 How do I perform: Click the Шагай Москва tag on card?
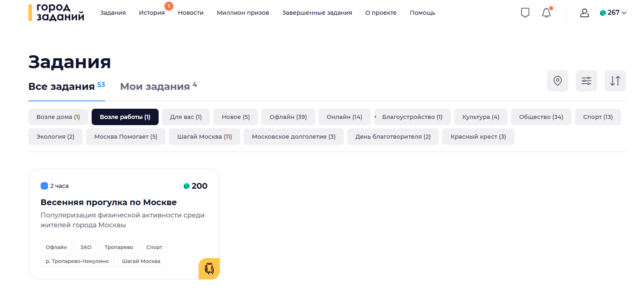(141, 261)
